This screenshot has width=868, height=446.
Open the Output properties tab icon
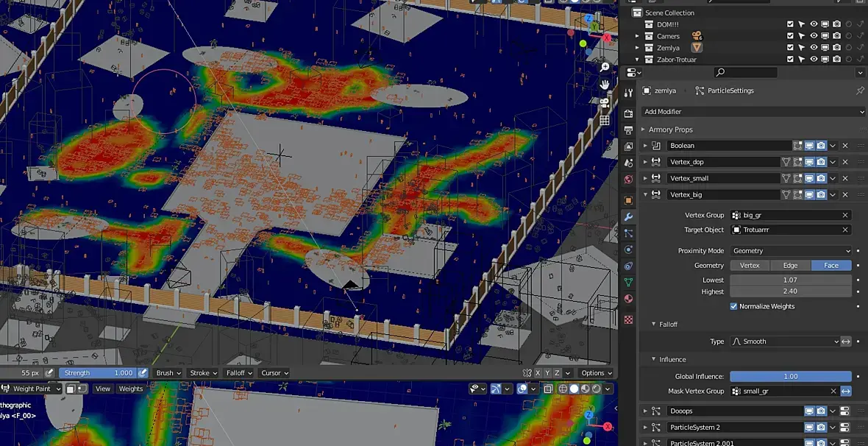click(628, 130)
